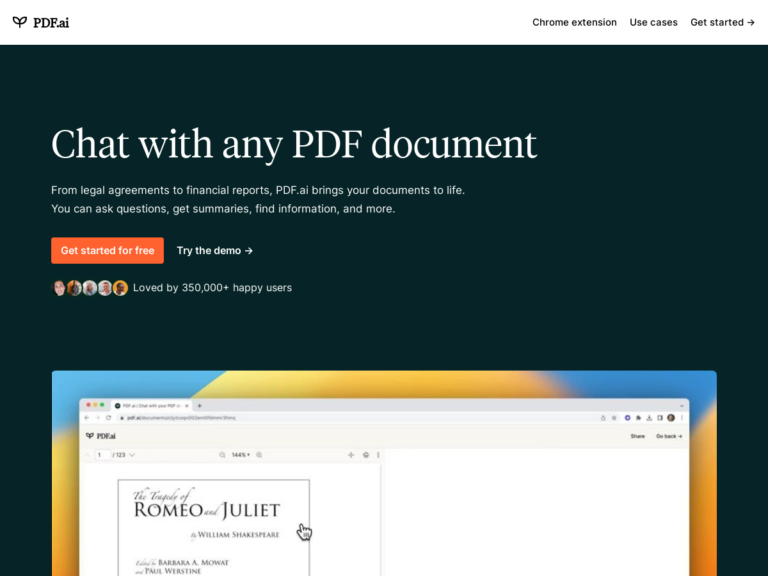Click the PDF.ai logo inside the demo app
Screen dimensions: 768x576
point(101,436)
